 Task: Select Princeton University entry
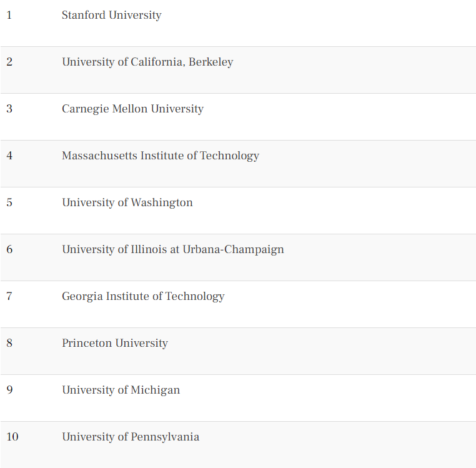[115, 343]
